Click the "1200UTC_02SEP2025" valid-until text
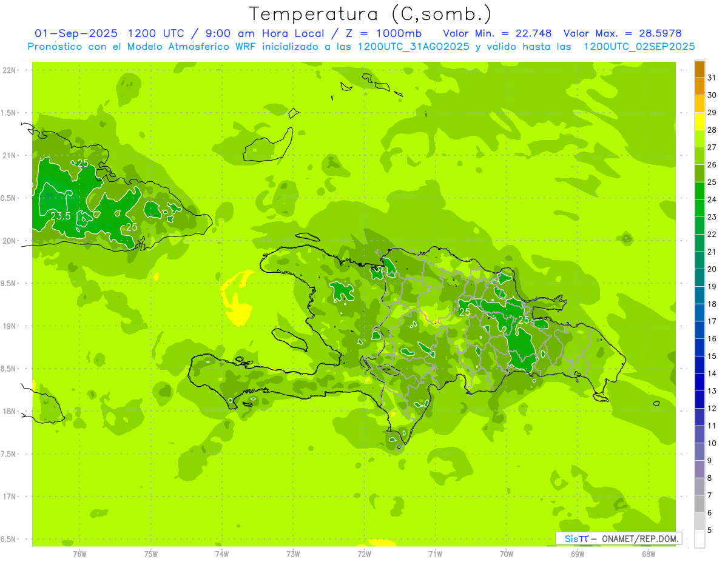 pos(639,47)
